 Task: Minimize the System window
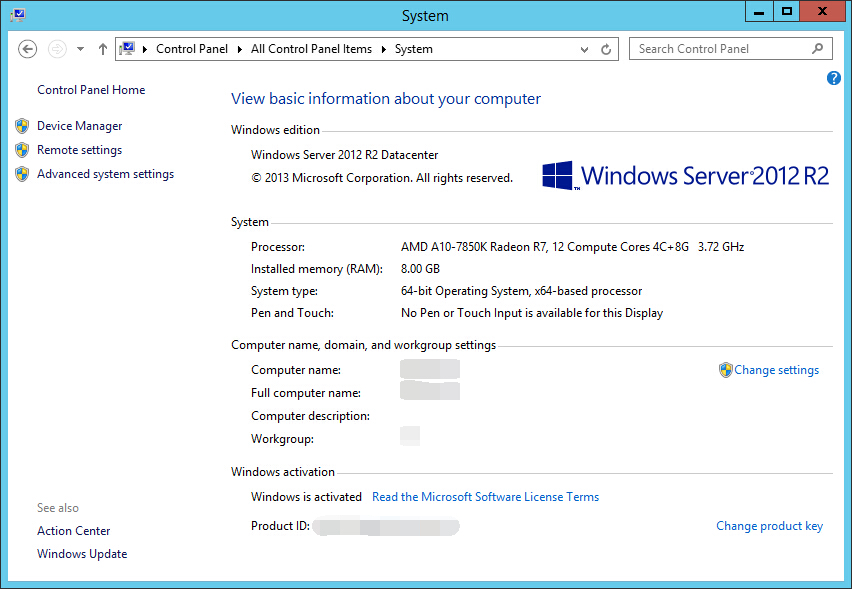tap(759, 11)
